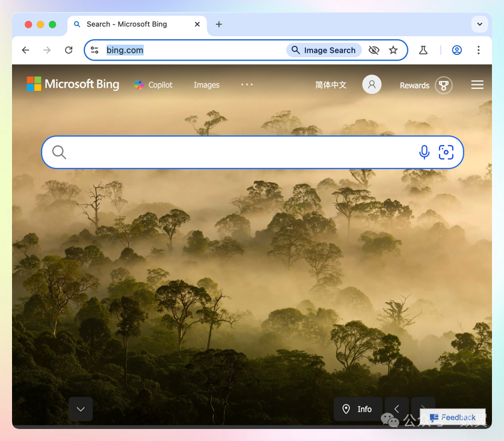Expand the down chevron at page bottom

81,409
